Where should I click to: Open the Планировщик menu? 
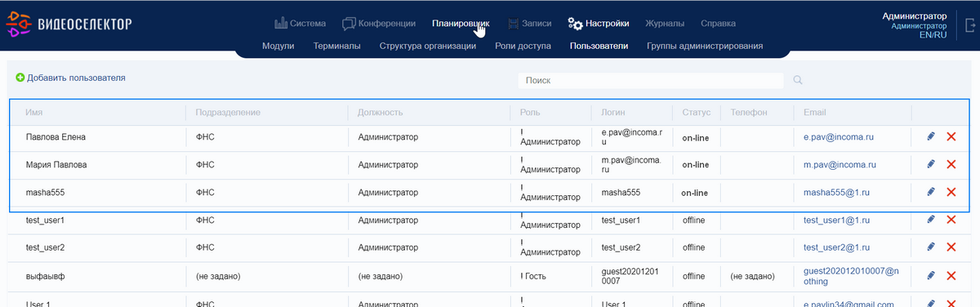[x=461, y=24]
